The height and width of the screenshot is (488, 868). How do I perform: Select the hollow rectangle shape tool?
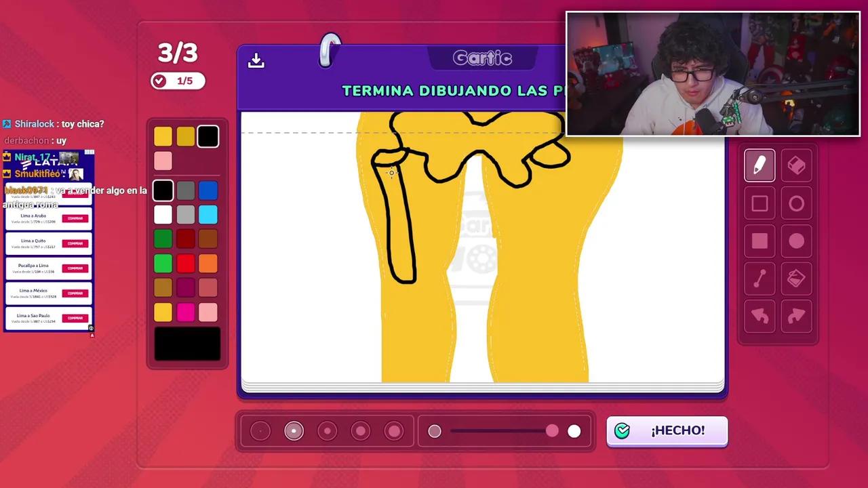[x=759, y=203]
